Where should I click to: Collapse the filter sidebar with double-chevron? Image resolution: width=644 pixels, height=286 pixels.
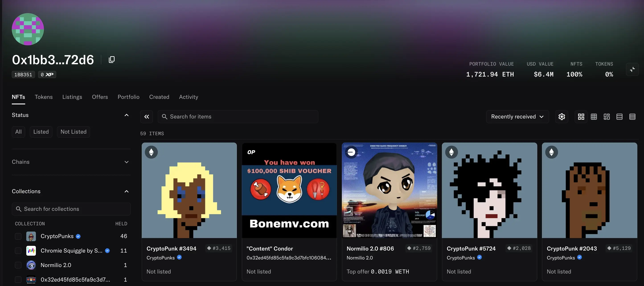pos(146,117)
